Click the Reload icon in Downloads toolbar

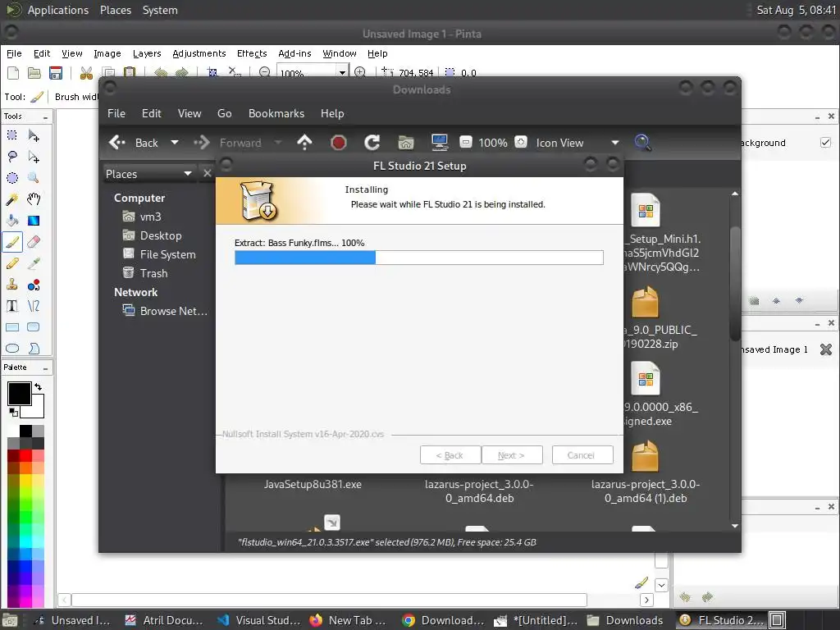(x=372, y=143)
